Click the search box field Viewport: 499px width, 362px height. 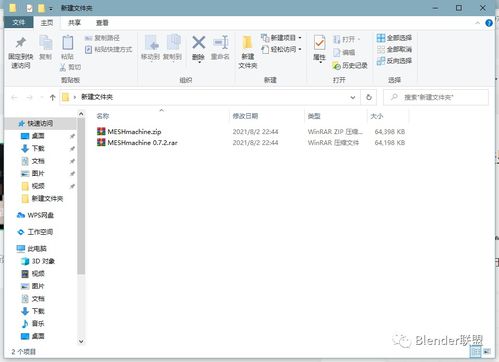tap(436, 97)
